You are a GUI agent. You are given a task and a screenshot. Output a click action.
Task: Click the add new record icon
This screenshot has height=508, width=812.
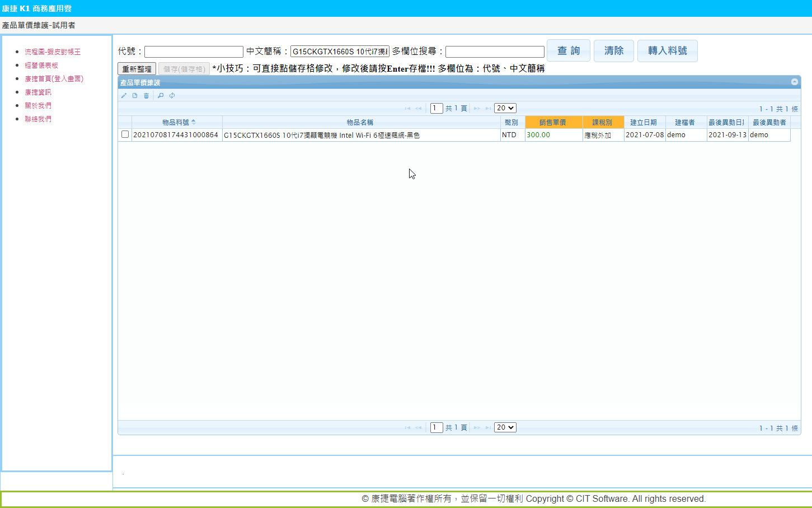coord(135,96)
